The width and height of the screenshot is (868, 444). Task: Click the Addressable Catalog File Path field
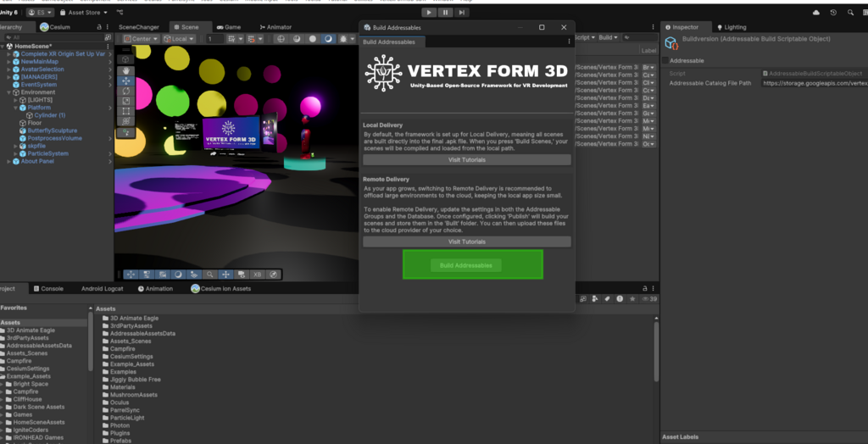tap(814, 83)
